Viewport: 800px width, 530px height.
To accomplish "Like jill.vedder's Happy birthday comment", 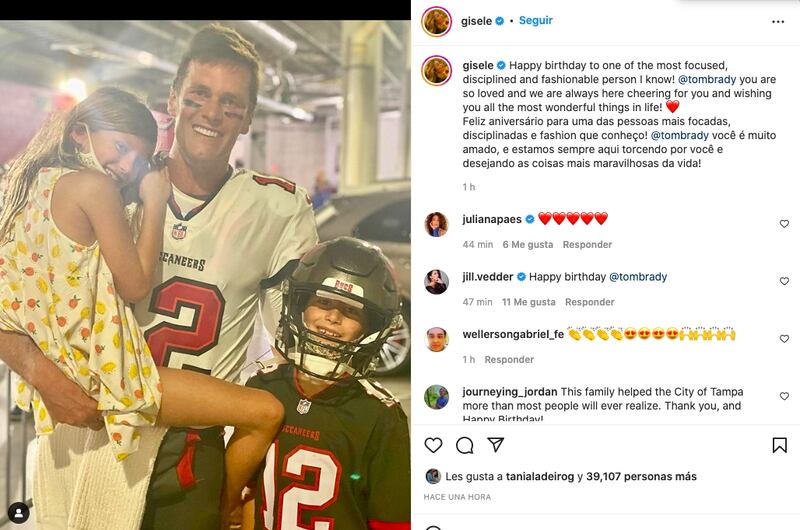I will pos(784,281).
